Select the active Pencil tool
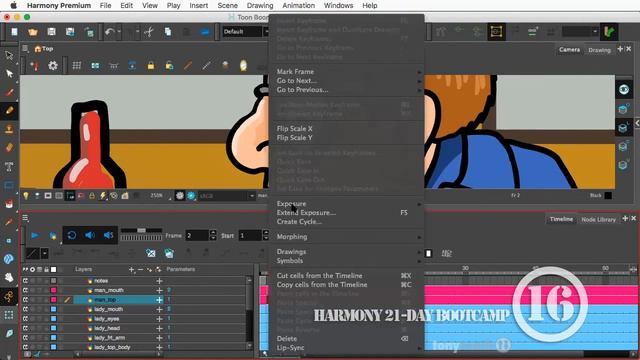This screenshot has width=640, height=360. (x=9, y=111)
